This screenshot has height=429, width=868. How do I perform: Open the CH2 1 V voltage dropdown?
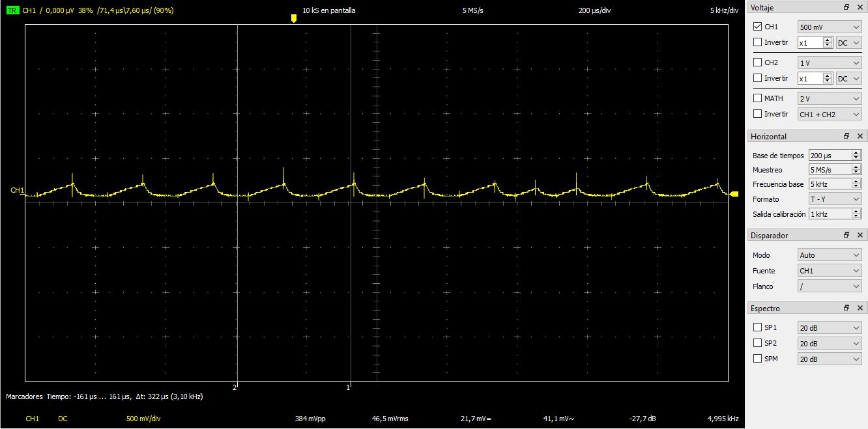tap(830, 63)
